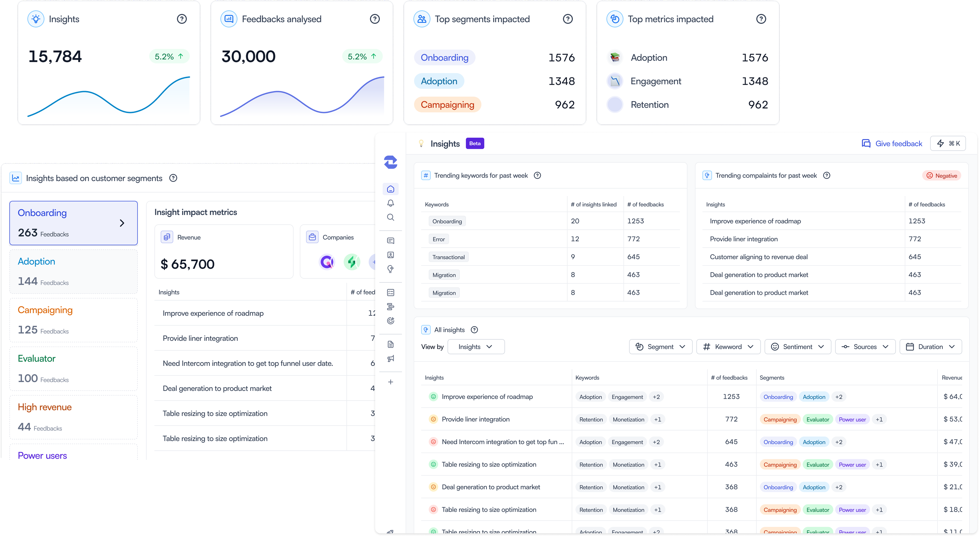
Task: Open the insights lightbulb sidebar icon
Action: point(390,269)
